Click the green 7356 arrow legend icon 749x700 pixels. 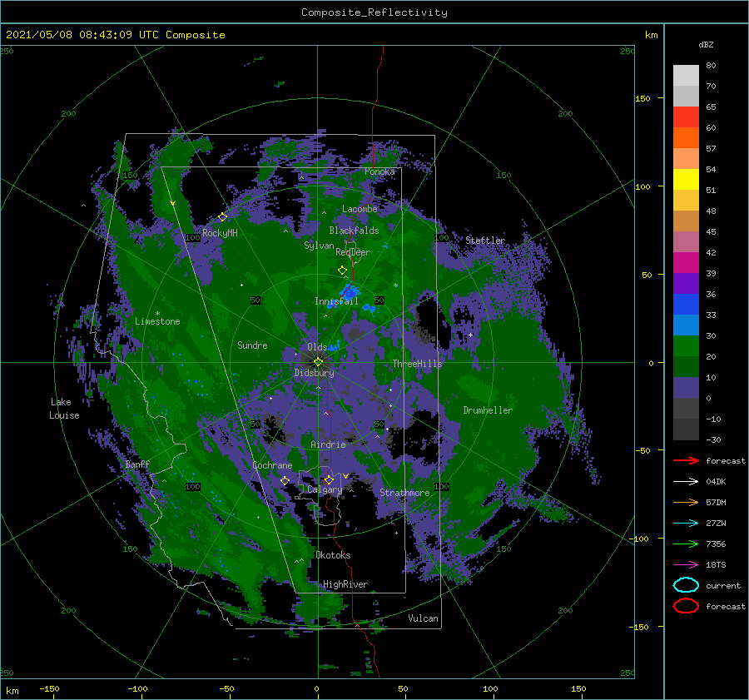pyautogui.click(x=686, y=544)
